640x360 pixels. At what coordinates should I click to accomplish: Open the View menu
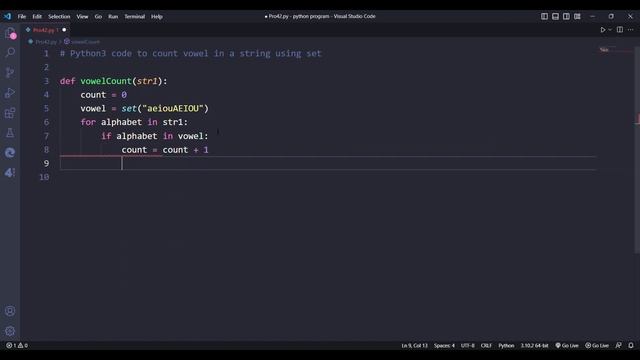pos(82,16)
